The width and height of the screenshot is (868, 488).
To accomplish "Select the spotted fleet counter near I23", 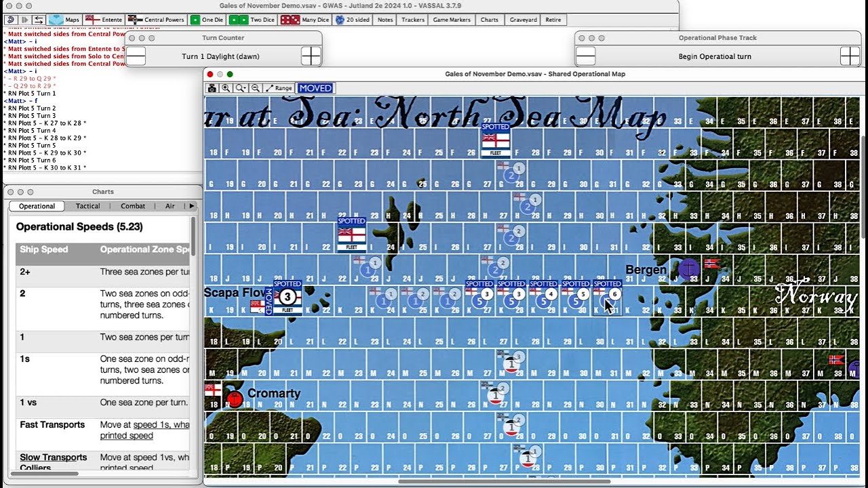I will [351, 235].
